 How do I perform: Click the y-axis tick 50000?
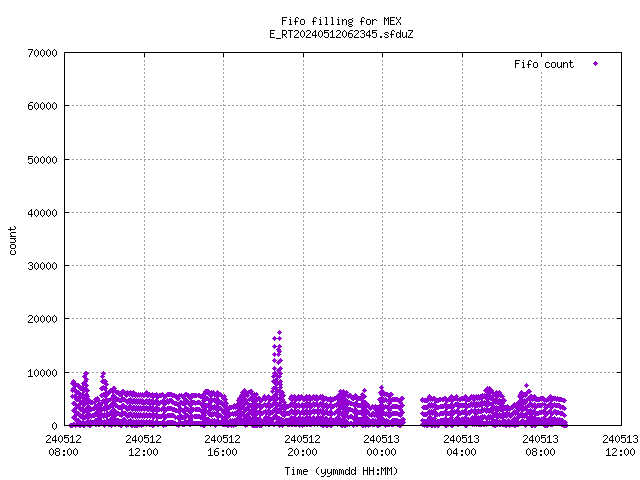point(42,160)
